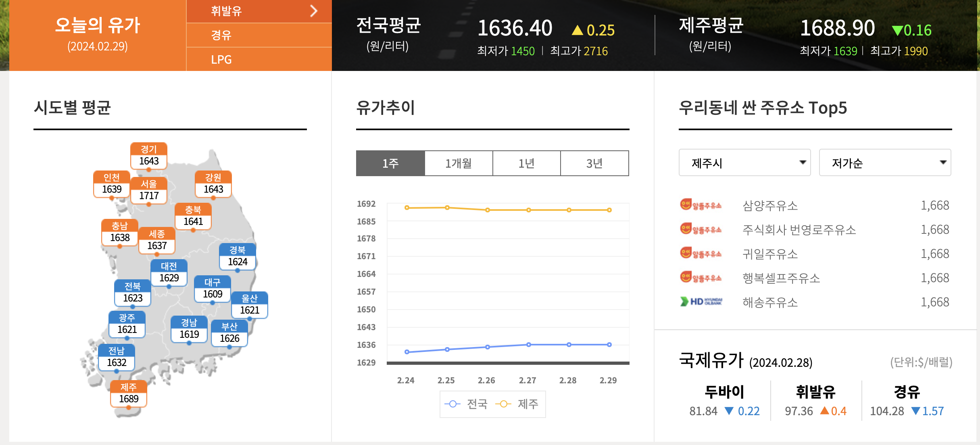Click the 제주 1689 map marker
Viewport: 980px width, 445px height.
tap(129, 393)
